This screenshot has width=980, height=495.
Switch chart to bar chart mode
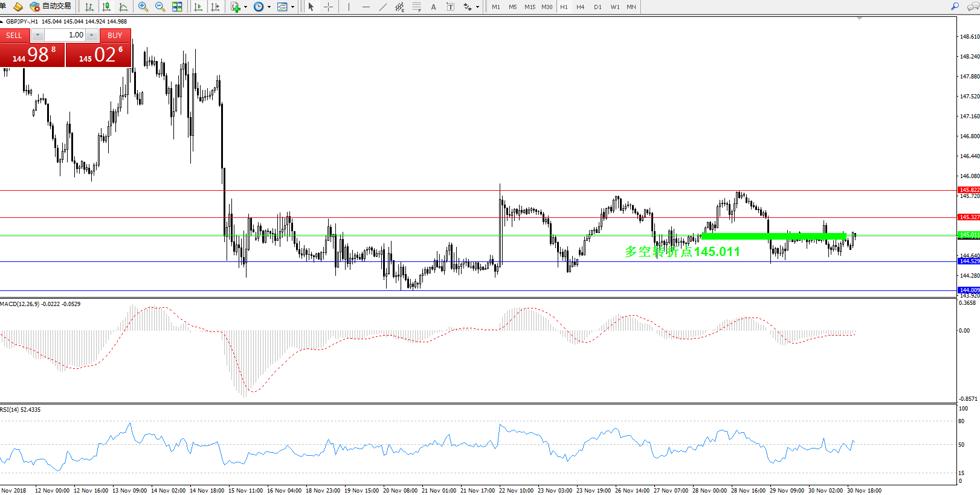[x=89, y=7]
